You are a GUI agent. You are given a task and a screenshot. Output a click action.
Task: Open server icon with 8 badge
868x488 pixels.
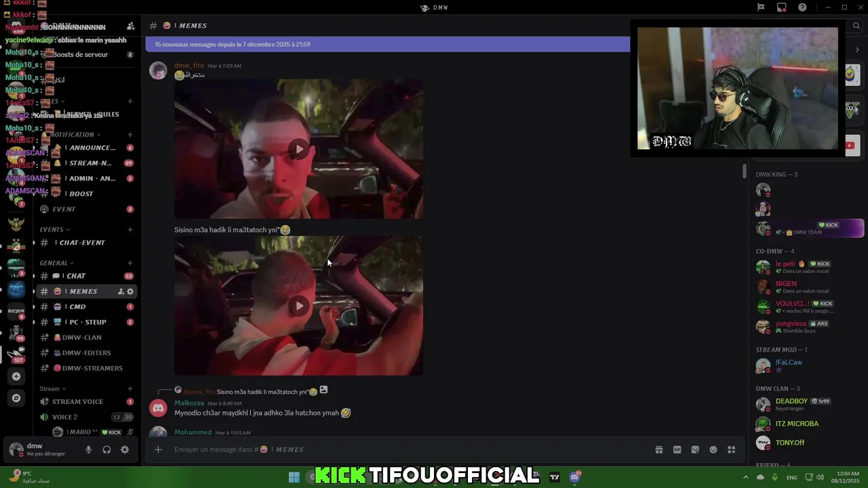click(x=16, y=310)
